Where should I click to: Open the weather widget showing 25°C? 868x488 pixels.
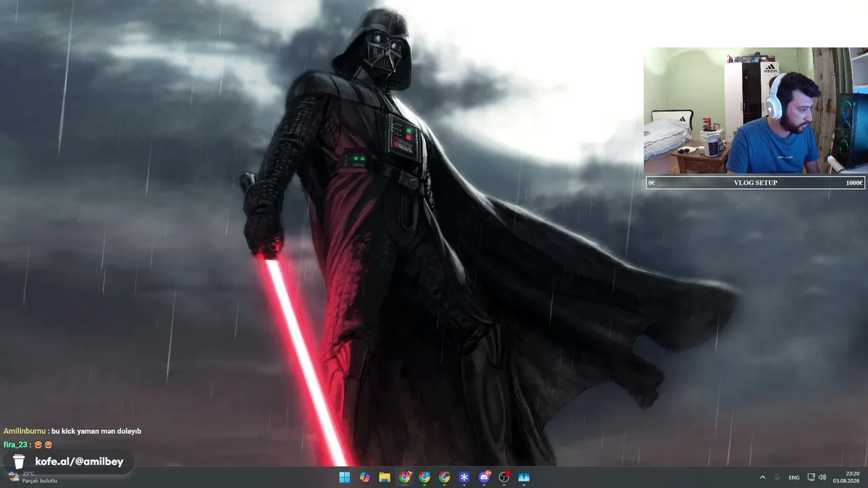point(32,477)
